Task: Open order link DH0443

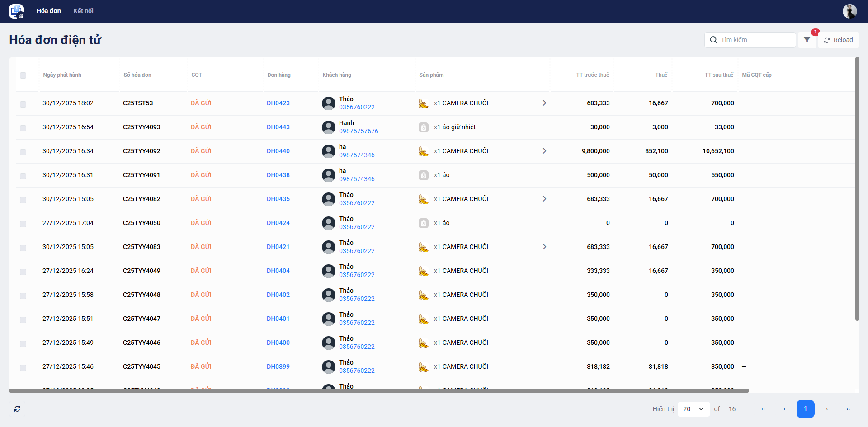Action: [x=278, y=127]
